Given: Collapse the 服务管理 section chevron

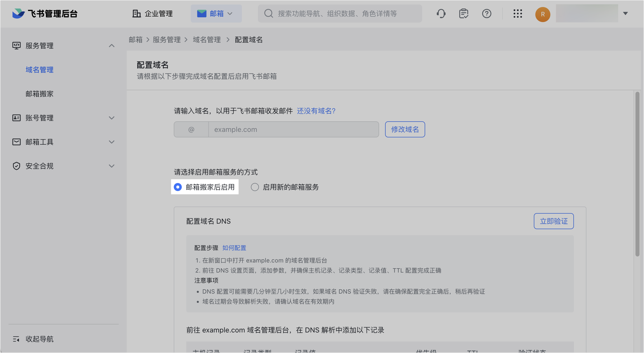Looking at the screenshot, I should pyautogui.click(x=112, y=46).
